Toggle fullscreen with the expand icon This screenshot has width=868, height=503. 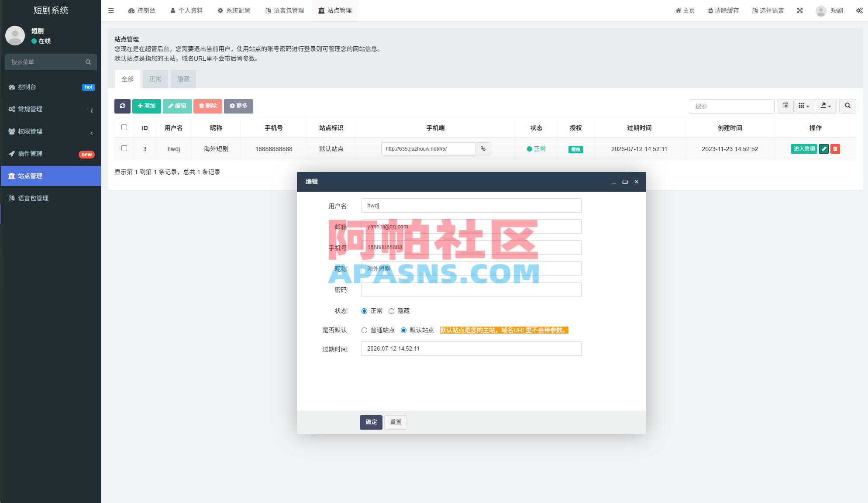coord(799,10)
